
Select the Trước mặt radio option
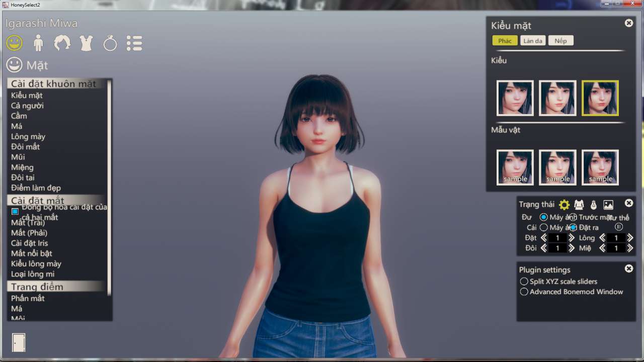point(573,217)
